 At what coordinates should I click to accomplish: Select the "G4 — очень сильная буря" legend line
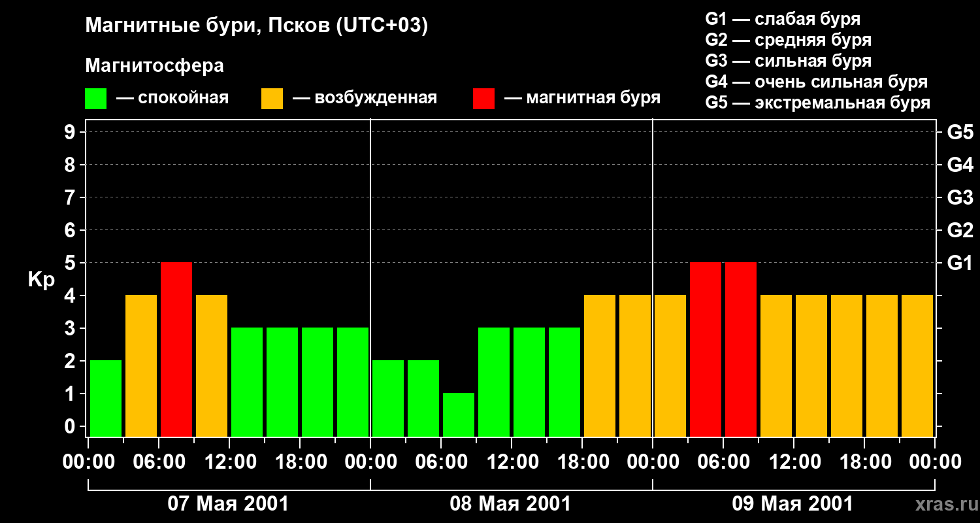817,82
